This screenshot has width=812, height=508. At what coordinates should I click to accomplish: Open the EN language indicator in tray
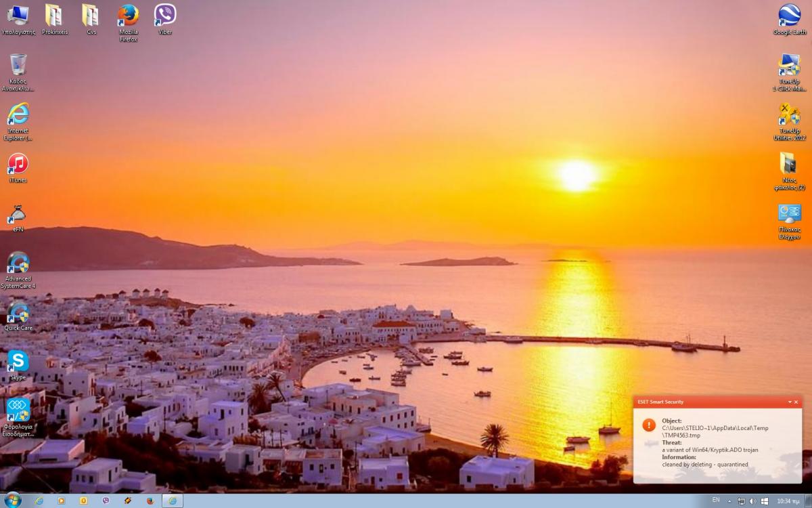(x=716, y=500)
